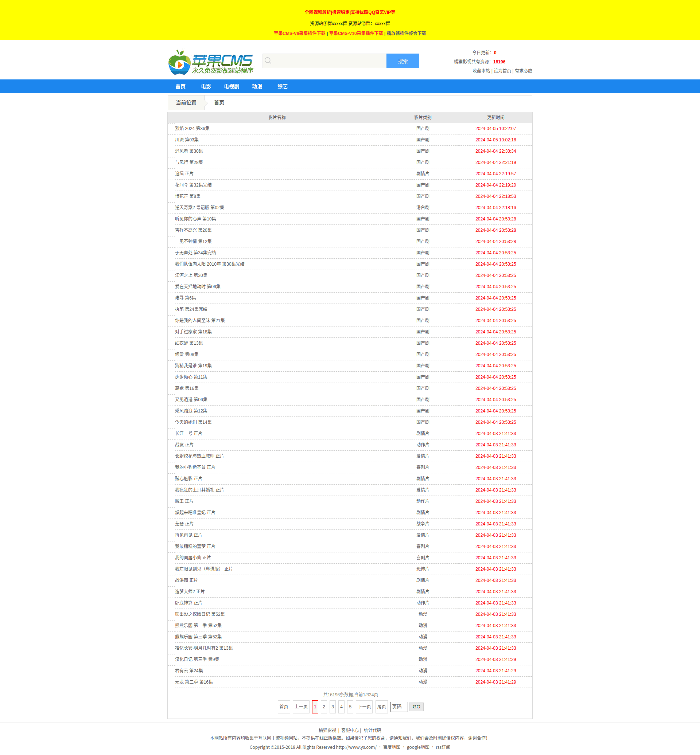Open 苹果CMS-V8采集插件下载 link

pos(300,33)
